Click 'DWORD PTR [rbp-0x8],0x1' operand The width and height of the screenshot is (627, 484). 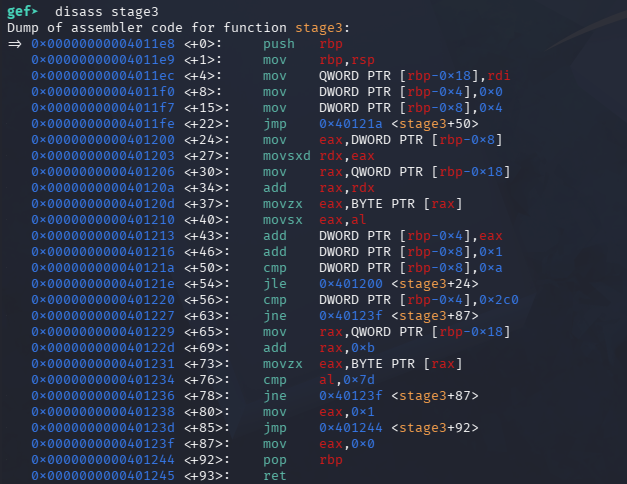pyautogui.click(x=411, y=252)
